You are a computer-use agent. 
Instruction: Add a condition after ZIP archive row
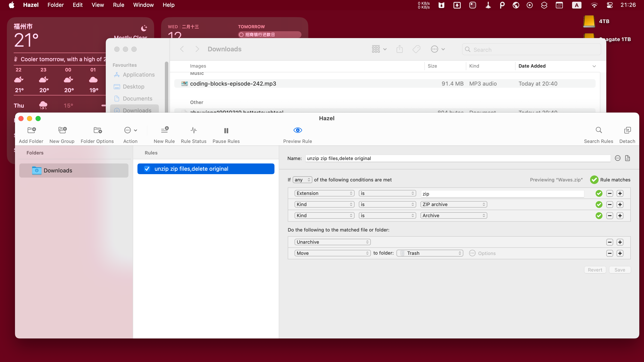[x=620, y=204]
